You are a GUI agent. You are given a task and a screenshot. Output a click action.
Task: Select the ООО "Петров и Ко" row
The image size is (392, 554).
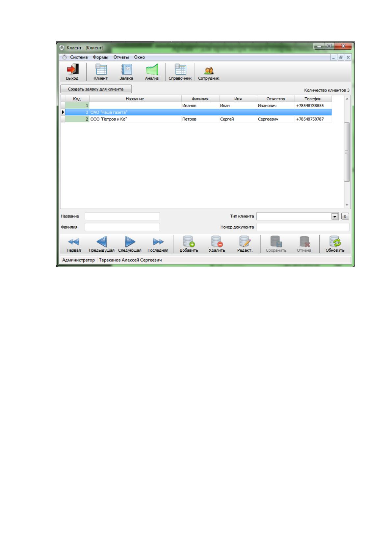(x=196, y=119)
